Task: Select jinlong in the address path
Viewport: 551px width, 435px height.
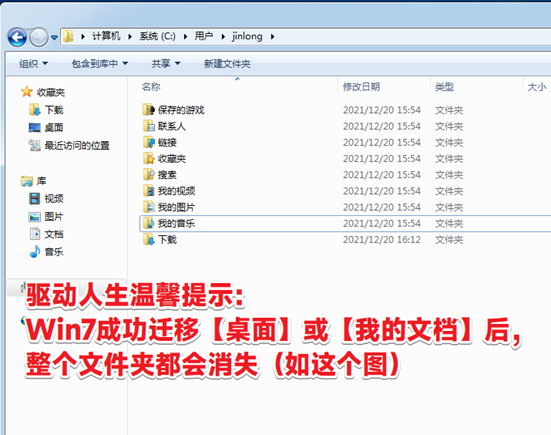Action: click(x=247, y=36)
